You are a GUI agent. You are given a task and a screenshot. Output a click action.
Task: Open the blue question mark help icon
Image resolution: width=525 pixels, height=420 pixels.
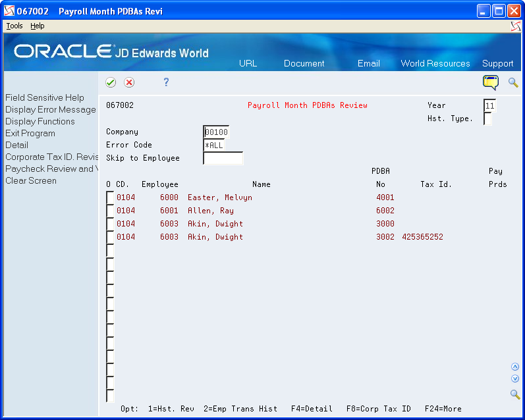click(x=166, y=82)
